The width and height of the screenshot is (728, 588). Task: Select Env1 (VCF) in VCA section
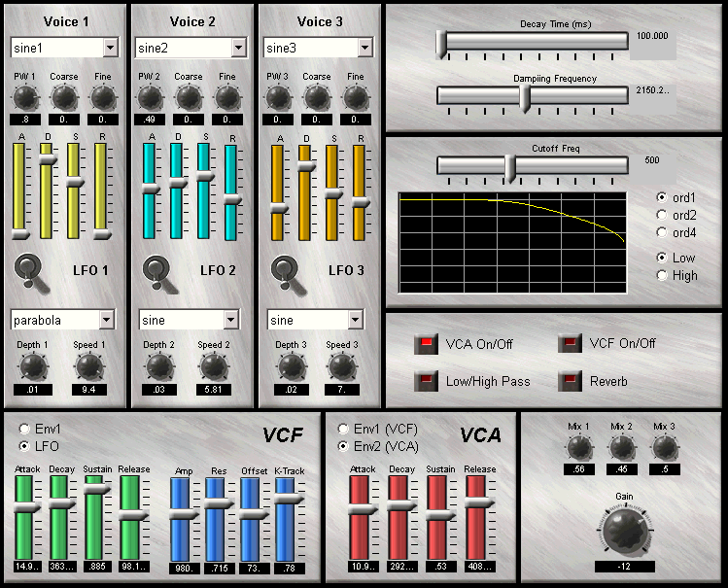click(x=343, y=429)
